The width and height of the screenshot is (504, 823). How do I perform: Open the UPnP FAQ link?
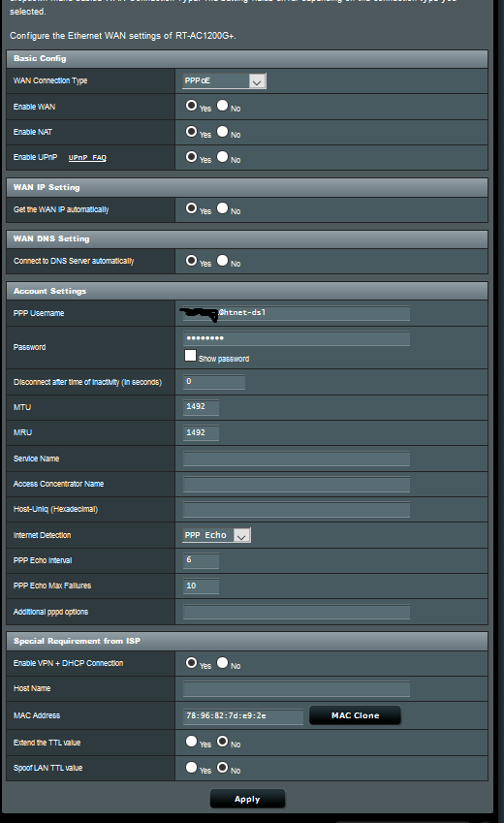point(87,157)
